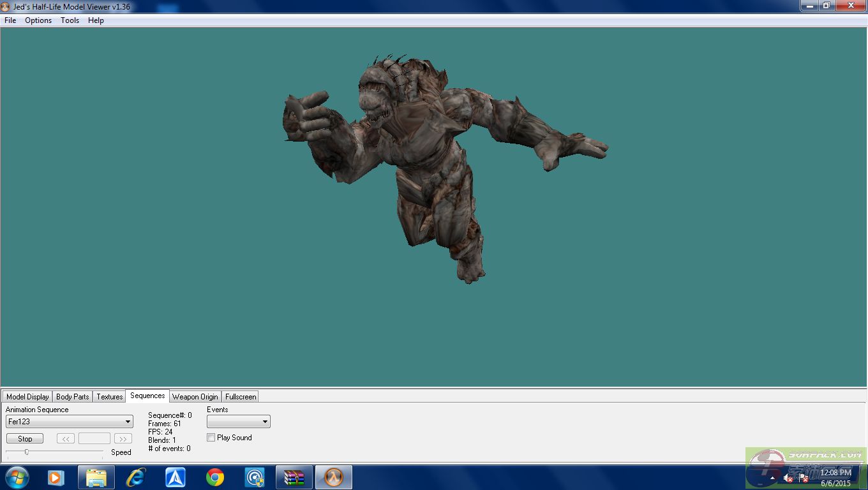Open Windows Explorer from the taskbar
The image size is (868, 490).
pos(96,477)
